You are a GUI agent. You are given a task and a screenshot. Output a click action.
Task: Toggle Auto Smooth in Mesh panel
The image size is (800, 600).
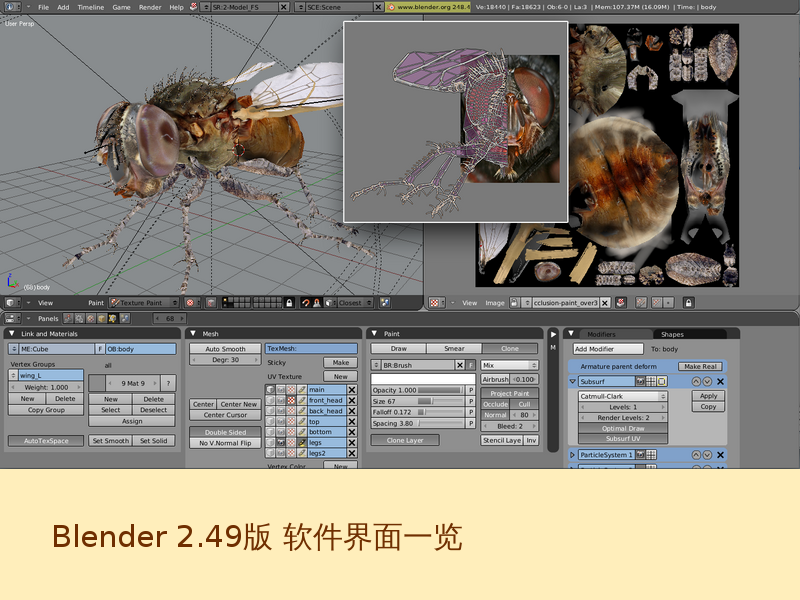coord(225,349)
